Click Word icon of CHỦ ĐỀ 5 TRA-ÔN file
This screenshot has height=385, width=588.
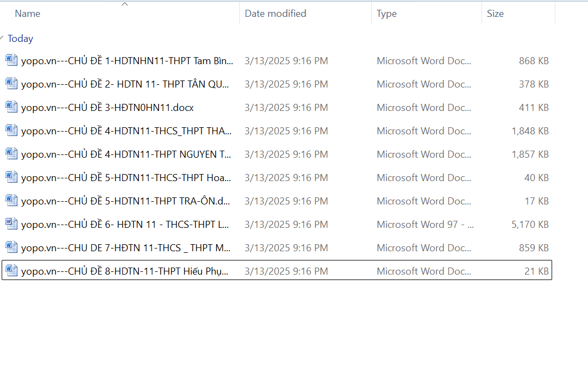click(x=11, y=201)
